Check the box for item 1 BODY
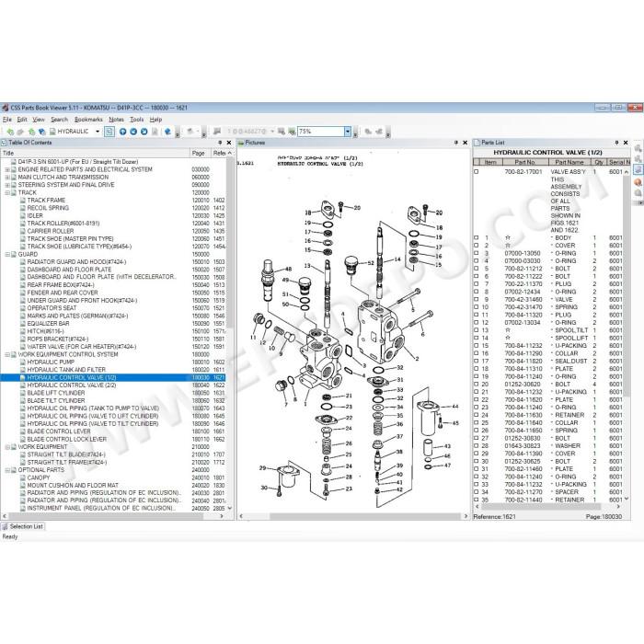Image resolution: width=644 pixels, height=644 pixels. 477,237
